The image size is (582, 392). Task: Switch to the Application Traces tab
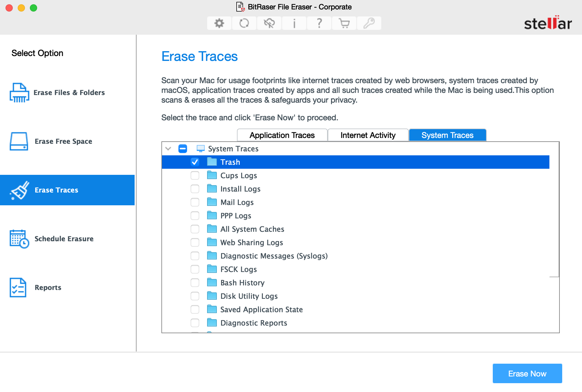pos(282,135)
